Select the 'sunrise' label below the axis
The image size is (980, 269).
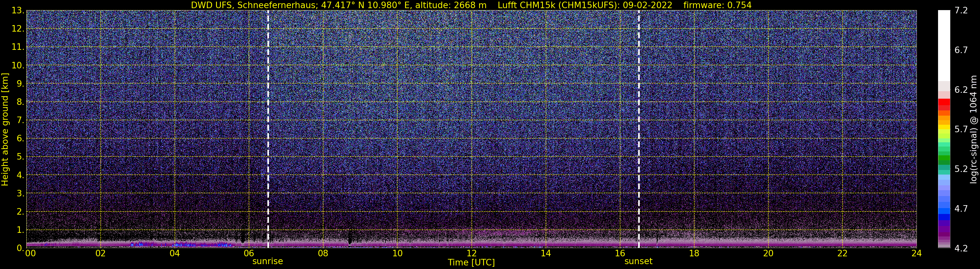[x=268, y=262]
